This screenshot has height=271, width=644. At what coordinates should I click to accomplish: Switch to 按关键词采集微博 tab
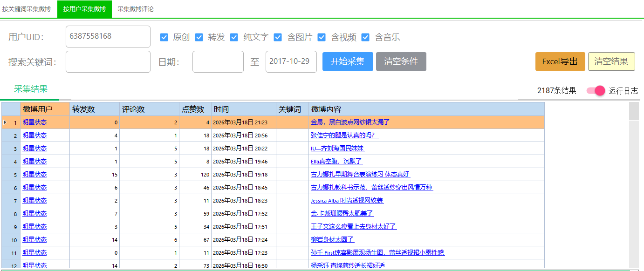[27, 9]
